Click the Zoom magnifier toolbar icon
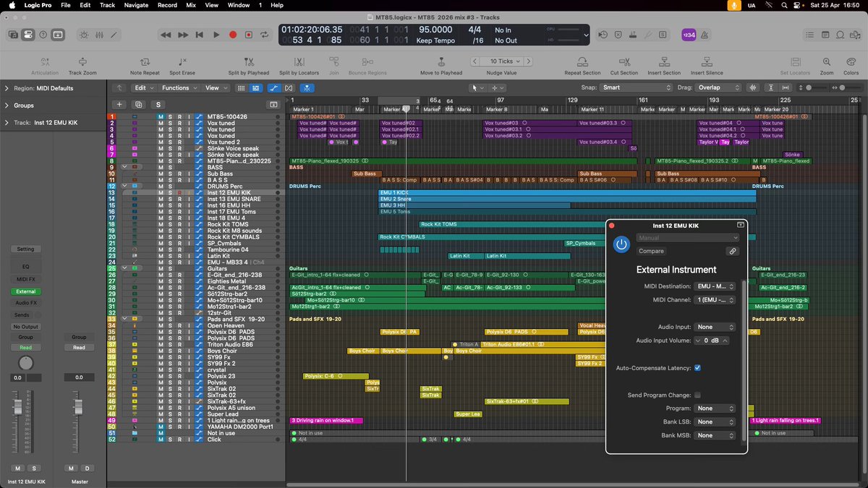The image size is (868, 488). (x=827, y=62)
